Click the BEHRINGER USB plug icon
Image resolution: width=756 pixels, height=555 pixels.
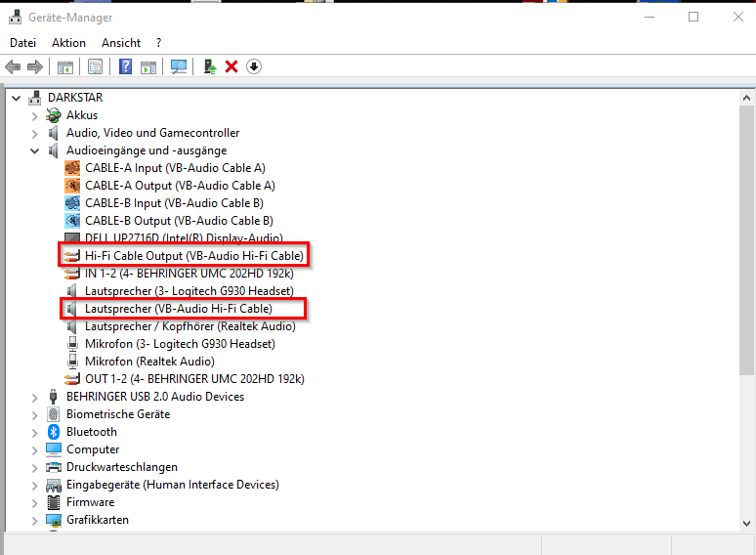pos(53,397)
